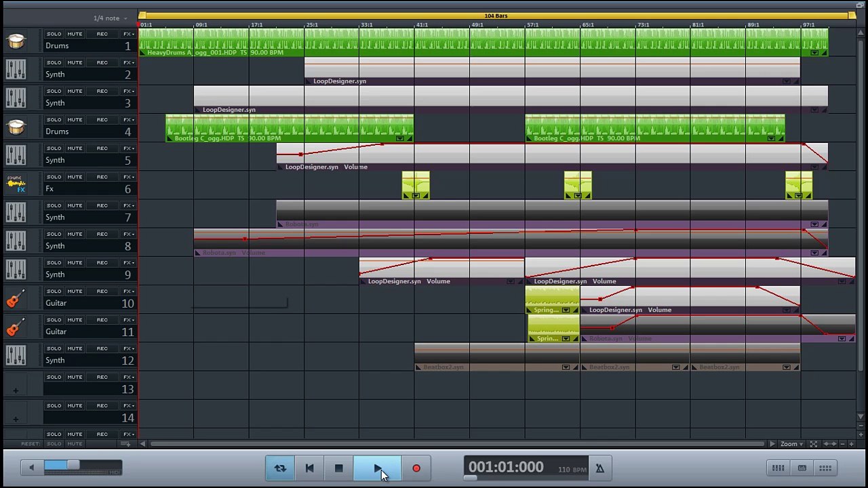Open the HeavyDrums clip menu arrow
Image resolution: width=868 pixels, height=488 pixels.
(814, 52)
